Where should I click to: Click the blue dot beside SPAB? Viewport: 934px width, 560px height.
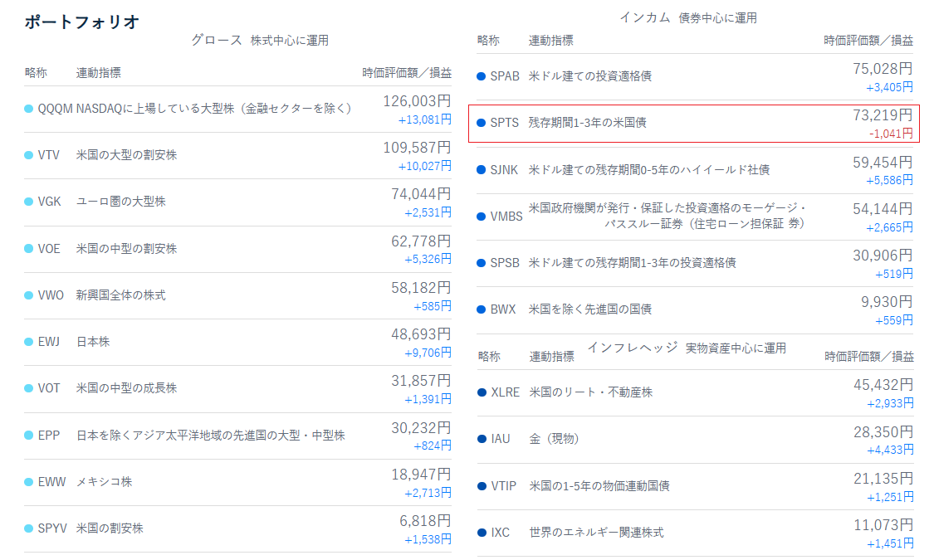pos(482,76)
